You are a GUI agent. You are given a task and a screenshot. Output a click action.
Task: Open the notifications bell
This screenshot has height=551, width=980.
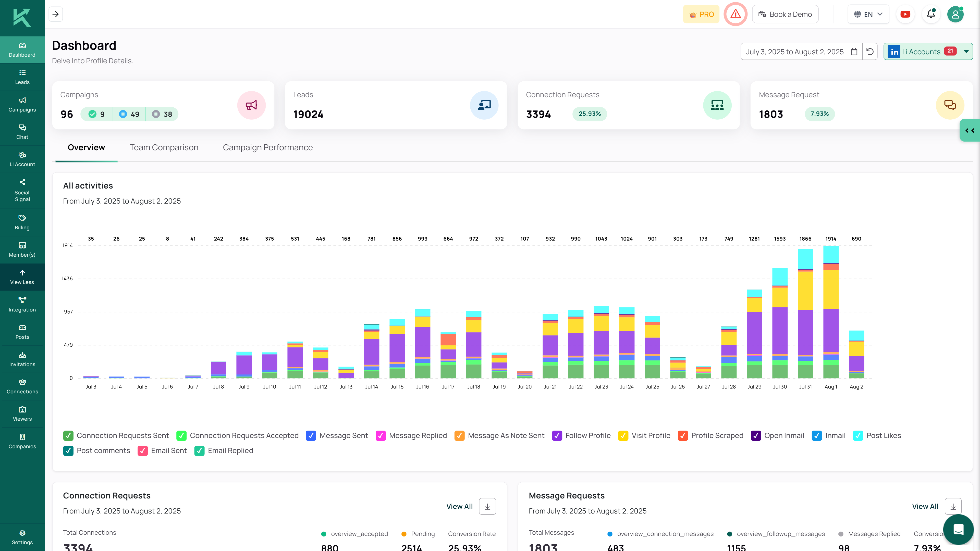point(931,14)
